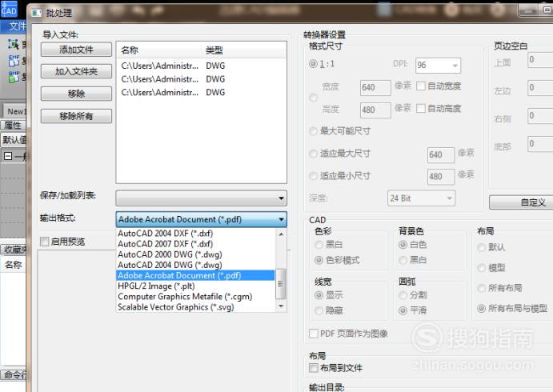
Task: Select 分割 arc radio button
Action: (x=403, y=295)
